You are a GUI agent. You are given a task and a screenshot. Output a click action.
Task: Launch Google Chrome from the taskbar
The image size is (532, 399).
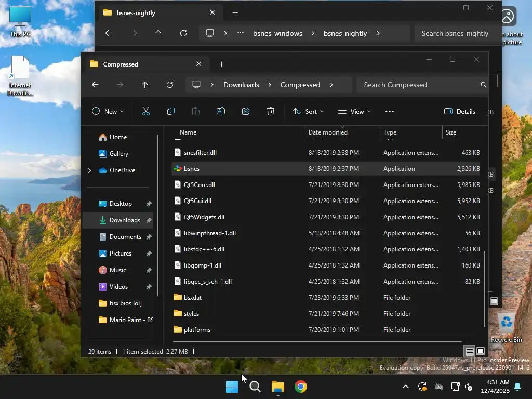(x=301, y=387)
